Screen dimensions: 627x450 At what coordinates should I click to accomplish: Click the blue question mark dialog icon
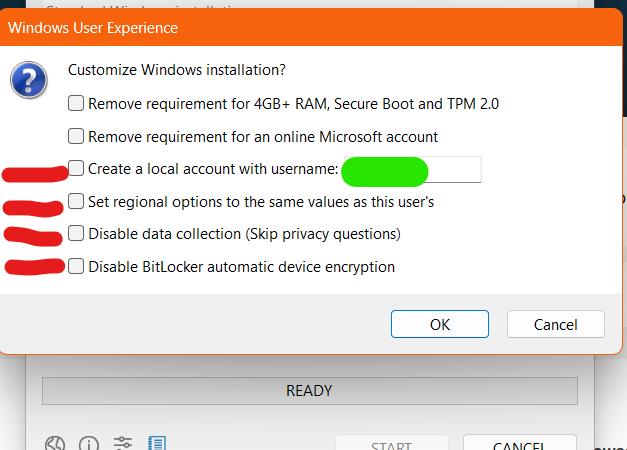coord(30,78)
